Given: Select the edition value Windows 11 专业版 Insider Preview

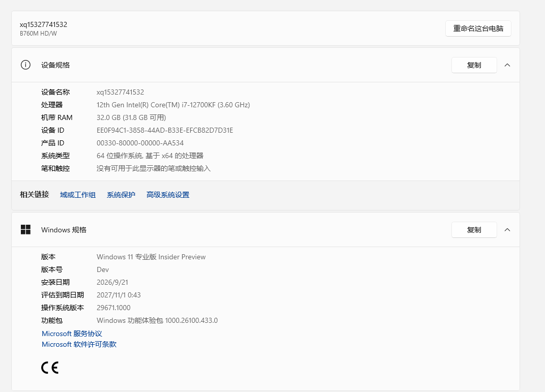Looking at the screenshot, I should coord(151,257).
